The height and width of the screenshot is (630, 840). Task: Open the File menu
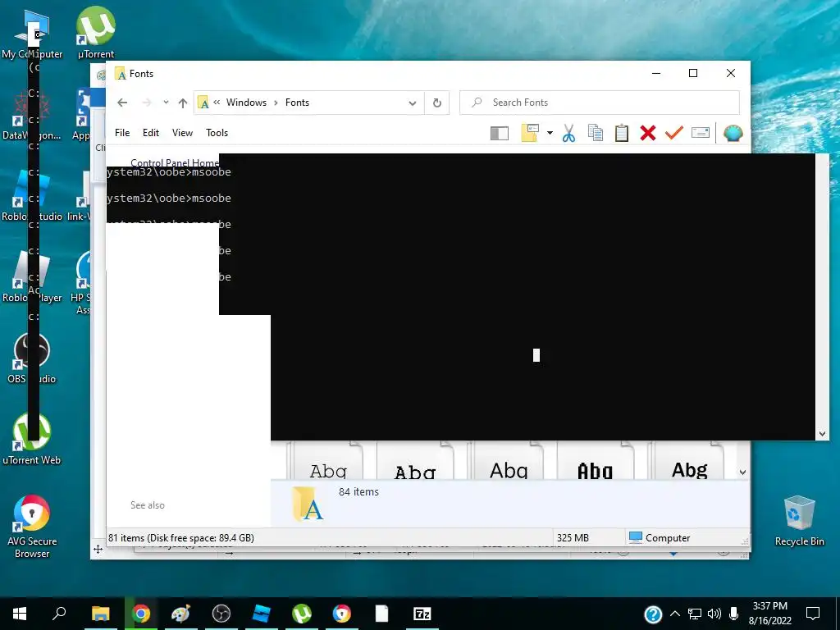(x=122, y=133)
